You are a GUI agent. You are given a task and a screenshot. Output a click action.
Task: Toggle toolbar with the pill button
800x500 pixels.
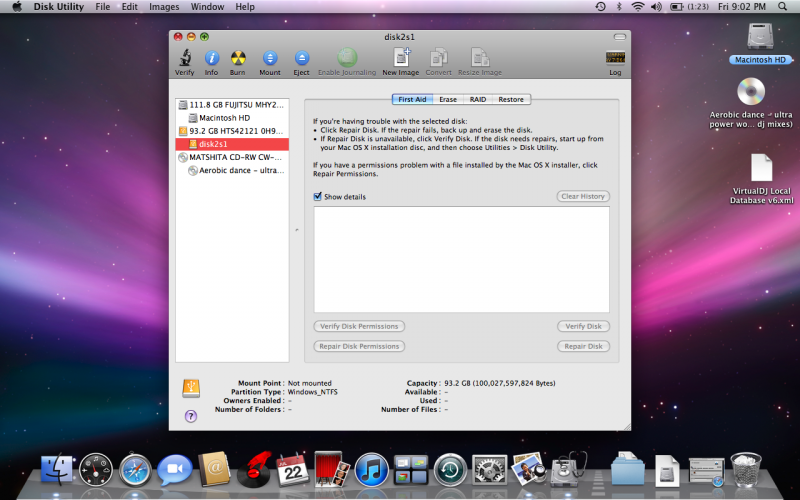619,37
